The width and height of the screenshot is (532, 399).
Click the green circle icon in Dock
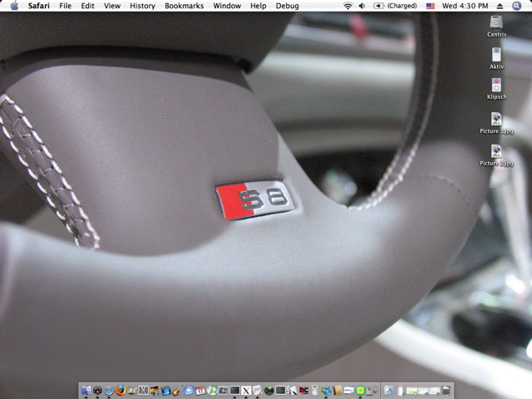point(360,391)
